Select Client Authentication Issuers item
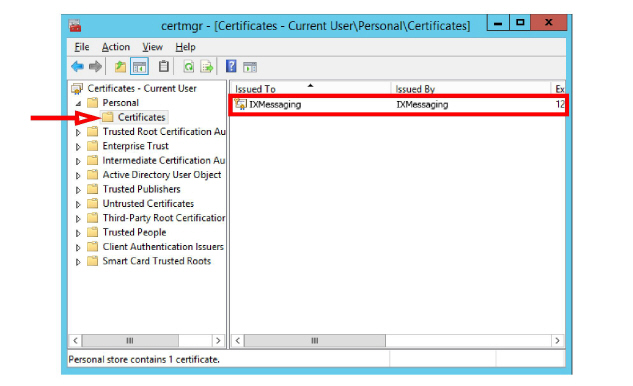This screenshot has height=386, width=633. pos(163,247)
